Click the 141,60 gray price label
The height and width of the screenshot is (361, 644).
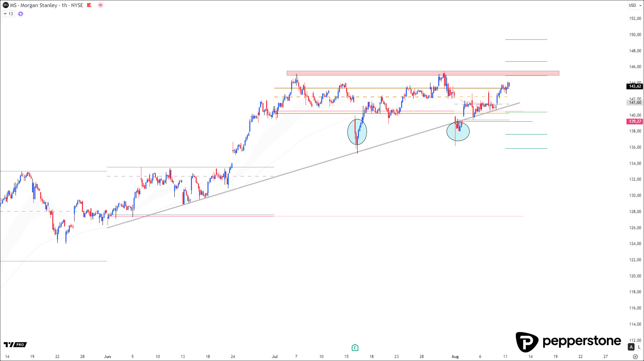pos(635,102)
